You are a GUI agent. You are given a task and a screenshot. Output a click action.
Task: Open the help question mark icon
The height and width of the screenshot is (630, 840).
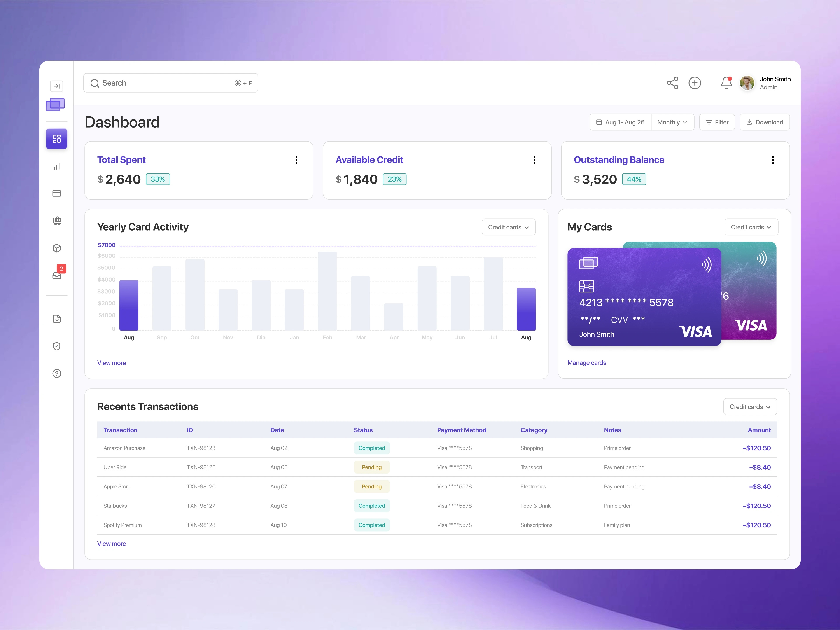57,374
